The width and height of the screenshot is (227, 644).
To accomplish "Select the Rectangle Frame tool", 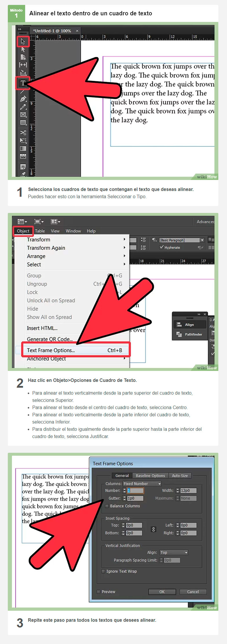I will pos(23,115).
